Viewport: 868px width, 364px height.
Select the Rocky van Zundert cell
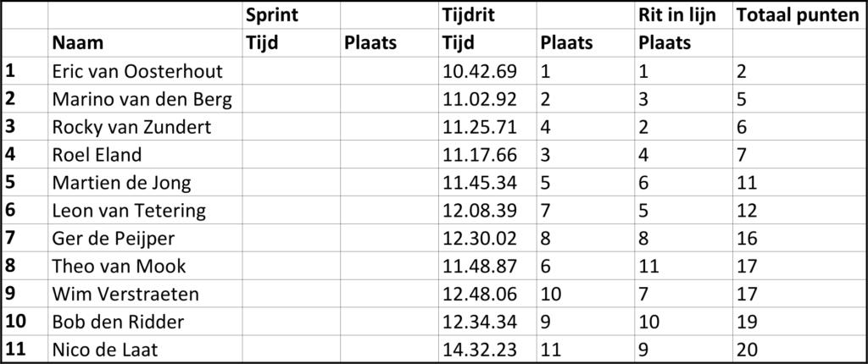(x=131, y=127)
